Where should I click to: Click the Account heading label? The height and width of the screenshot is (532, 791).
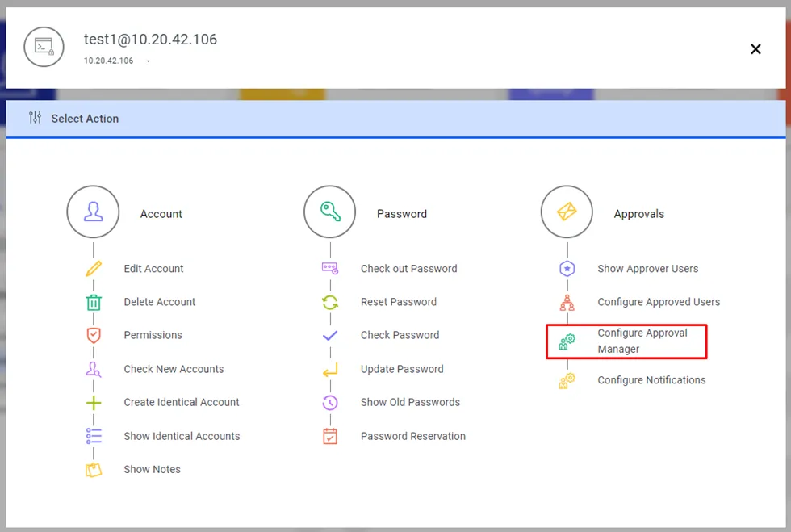tap(161, 214)
